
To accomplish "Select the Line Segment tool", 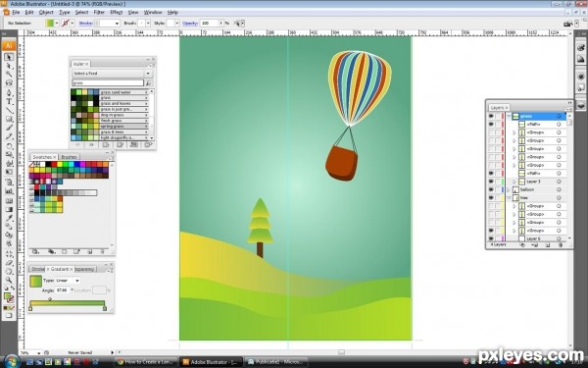I will point(9,110).
